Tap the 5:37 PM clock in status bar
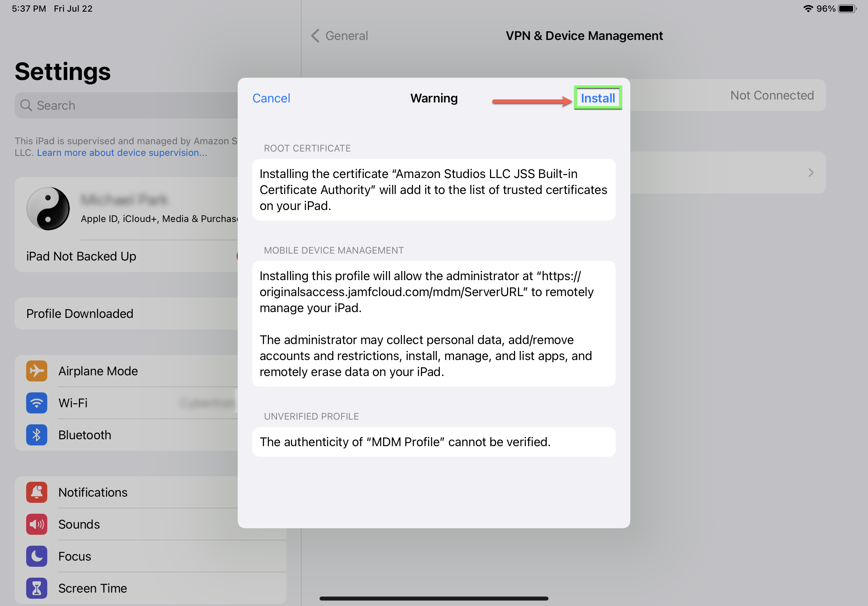The height and width of the screenshot is (606, 868). pos(29,9)
